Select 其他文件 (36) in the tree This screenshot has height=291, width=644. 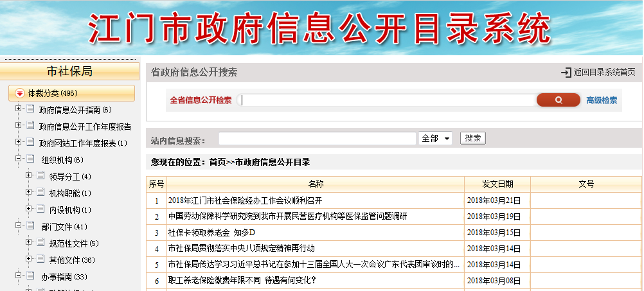71,260
